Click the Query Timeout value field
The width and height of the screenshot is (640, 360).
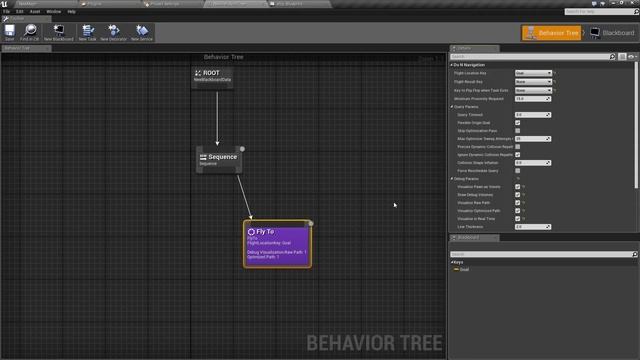tap(533, 115)
